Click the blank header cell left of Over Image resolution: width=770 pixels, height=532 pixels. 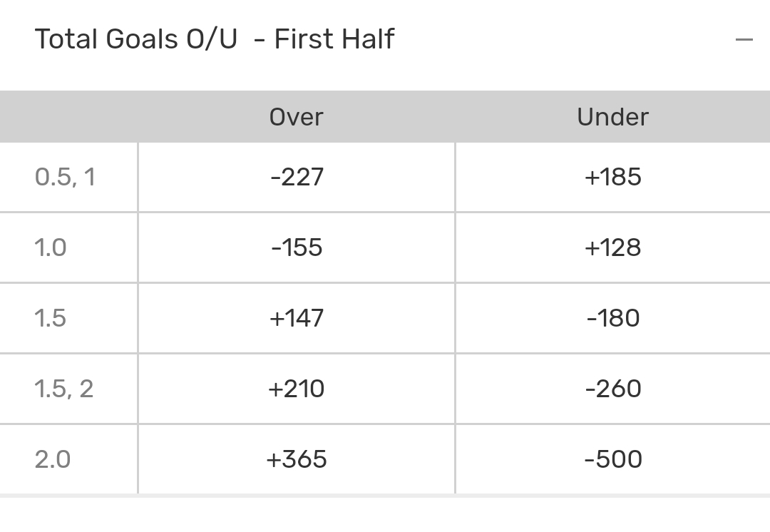tap(68, 117)
